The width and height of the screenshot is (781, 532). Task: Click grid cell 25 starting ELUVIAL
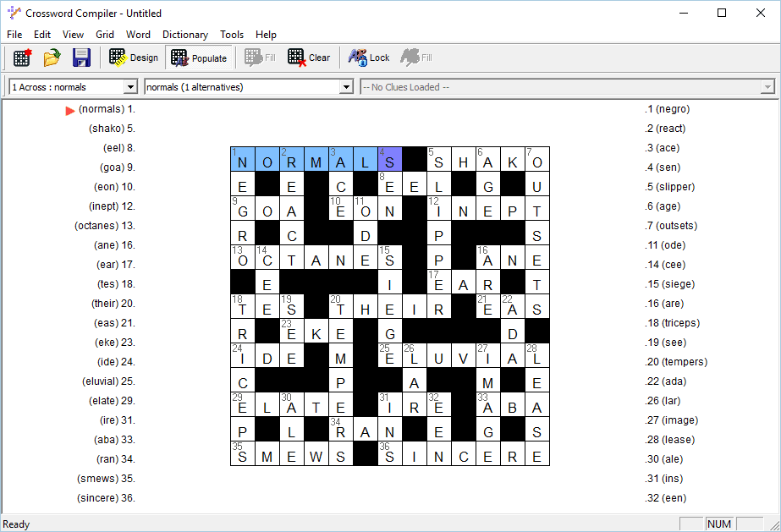click(x=389, y=355)
